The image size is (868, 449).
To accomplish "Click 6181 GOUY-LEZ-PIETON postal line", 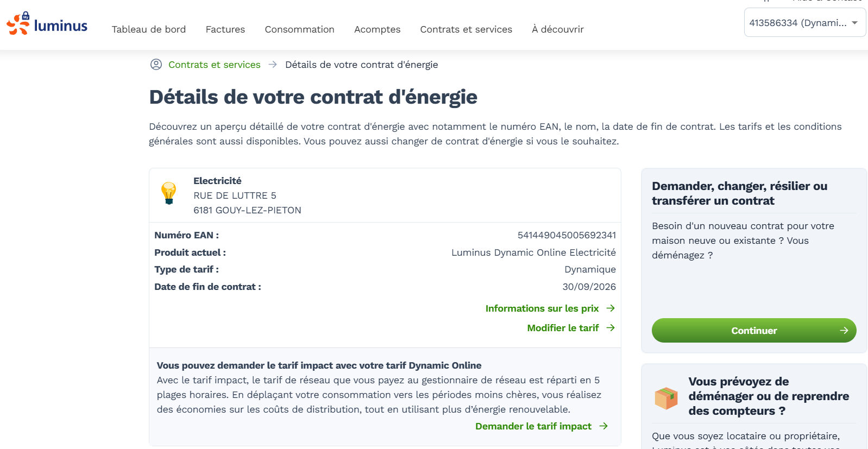I will click(247, 210).
